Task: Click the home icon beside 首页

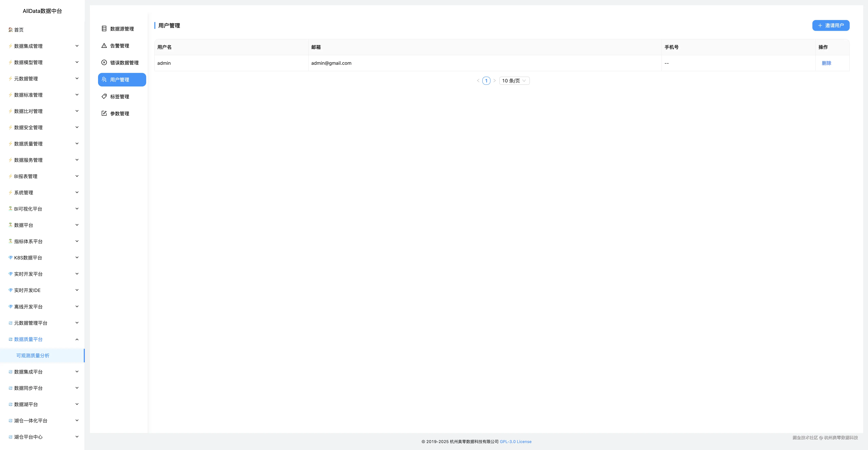Action: tap(11, 30)
